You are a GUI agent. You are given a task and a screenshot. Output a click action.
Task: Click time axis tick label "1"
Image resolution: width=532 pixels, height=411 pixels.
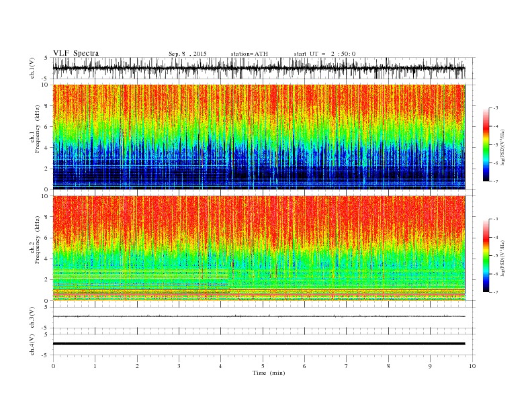click(95, 366)
